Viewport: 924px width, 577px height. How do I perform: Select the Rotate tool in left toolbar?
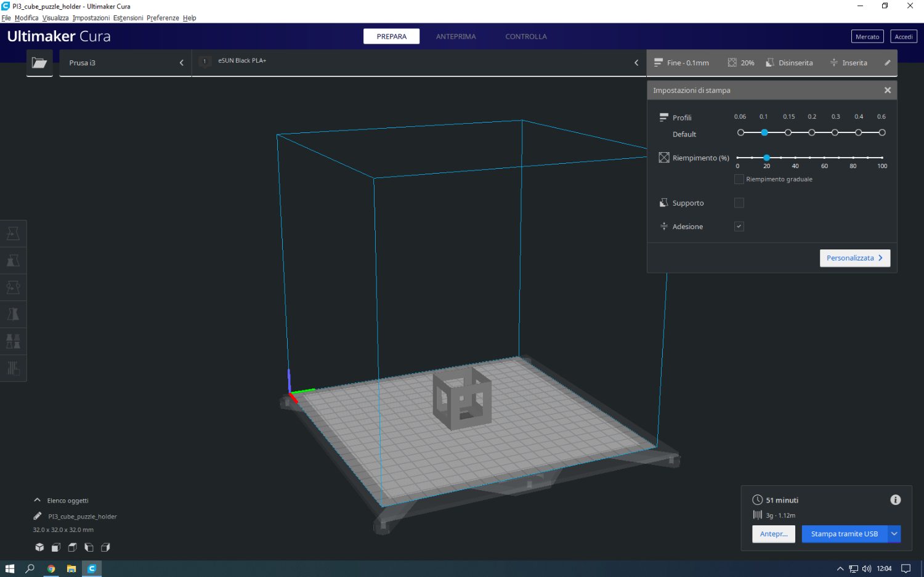13,288
